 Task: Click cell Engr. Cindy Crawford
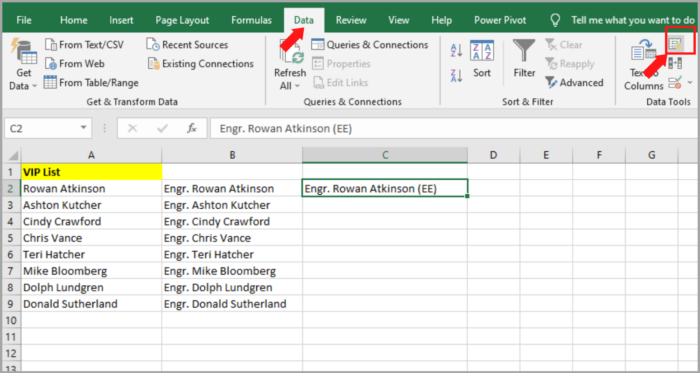click(x=232, y=221)
